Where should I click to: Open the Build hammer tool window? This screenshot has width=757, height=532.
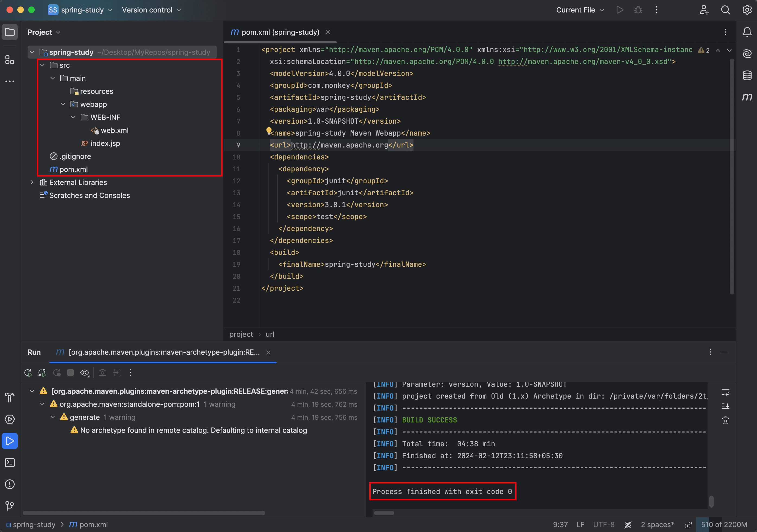[x=10, y=398]
